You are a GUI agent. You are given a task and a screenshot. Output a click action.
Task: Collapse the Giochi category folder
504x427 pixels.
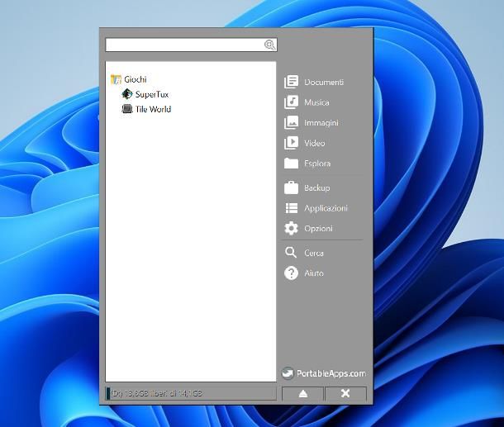point(116,79)
